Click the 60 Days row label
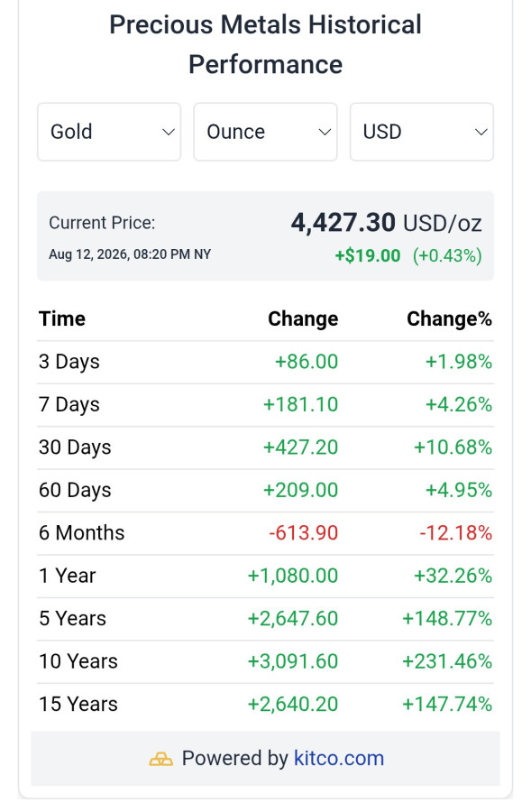Screen dimensions: 531x812 (x=75, y=491)
